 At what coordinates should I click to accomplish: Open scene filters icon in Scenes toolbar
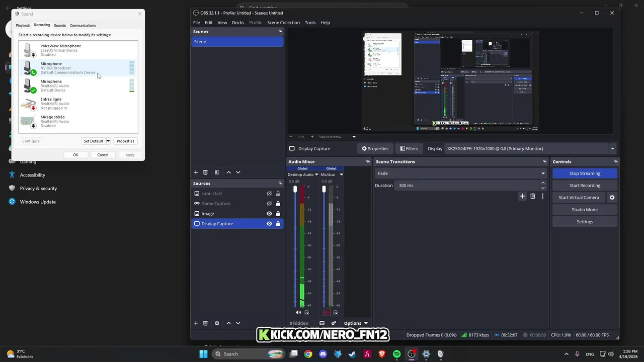pyautogui.click(x=217, y=172)
